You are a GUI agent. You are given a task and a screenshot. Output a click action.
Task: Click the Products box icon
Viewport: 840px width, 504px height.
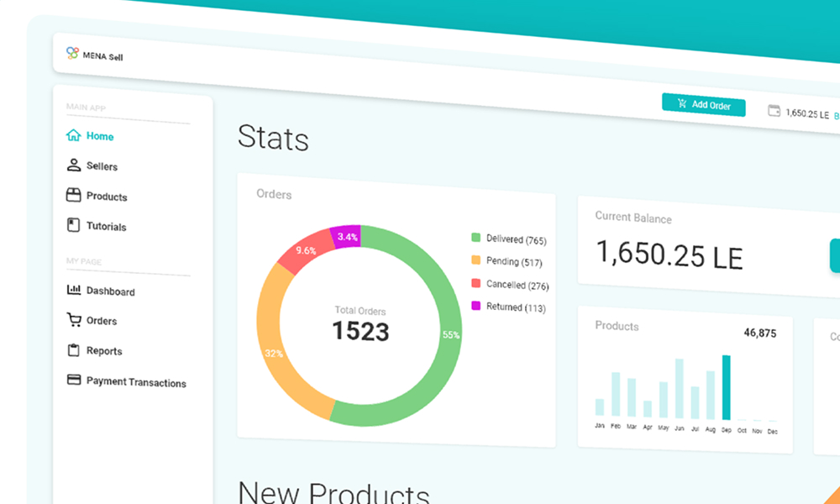[x=73, y=196]
